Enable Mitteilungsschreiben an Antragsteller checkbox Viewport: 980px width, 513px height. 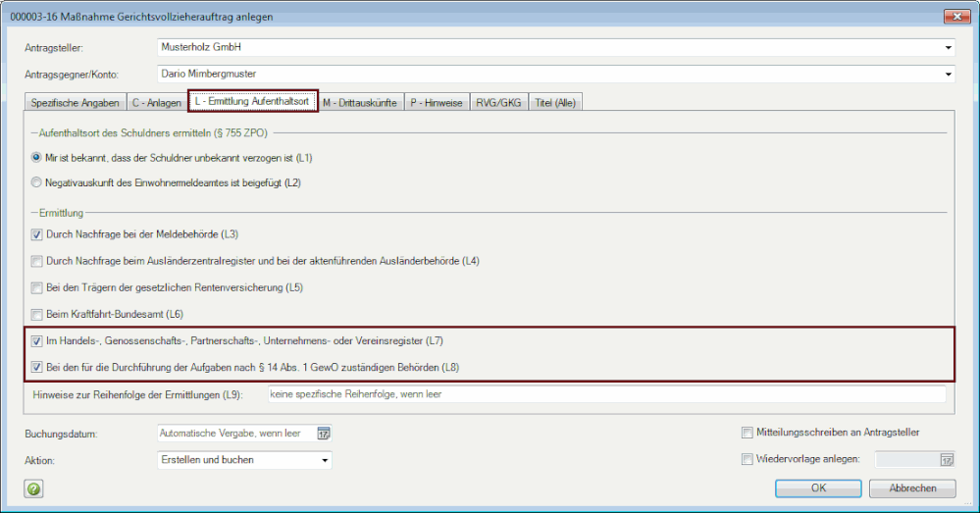click(748, 433)
